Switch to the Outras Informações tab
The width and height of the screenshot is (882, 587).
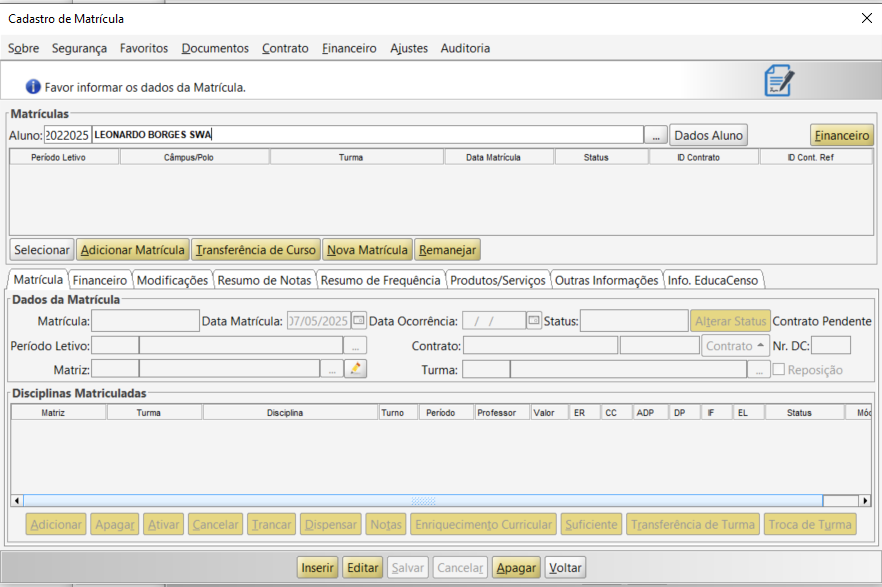[x=606, y=280]
